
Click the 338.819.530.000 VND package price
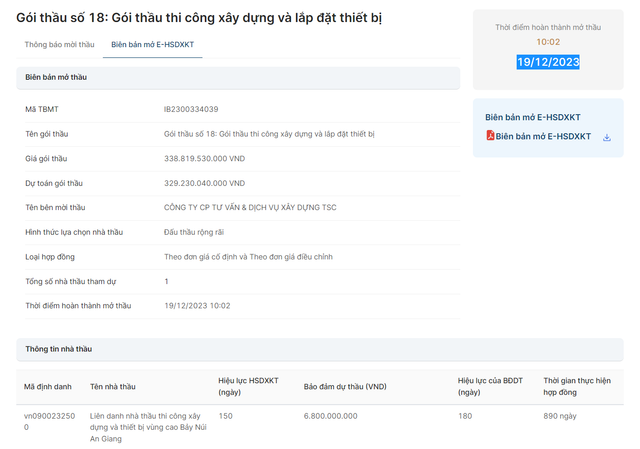[204, 158]
